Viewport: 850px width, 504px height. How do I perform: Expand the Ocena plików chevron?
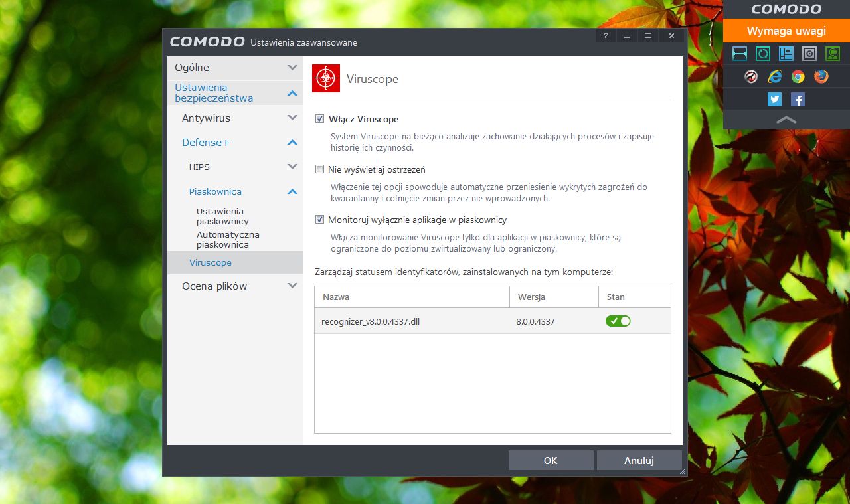coord(292,286)
